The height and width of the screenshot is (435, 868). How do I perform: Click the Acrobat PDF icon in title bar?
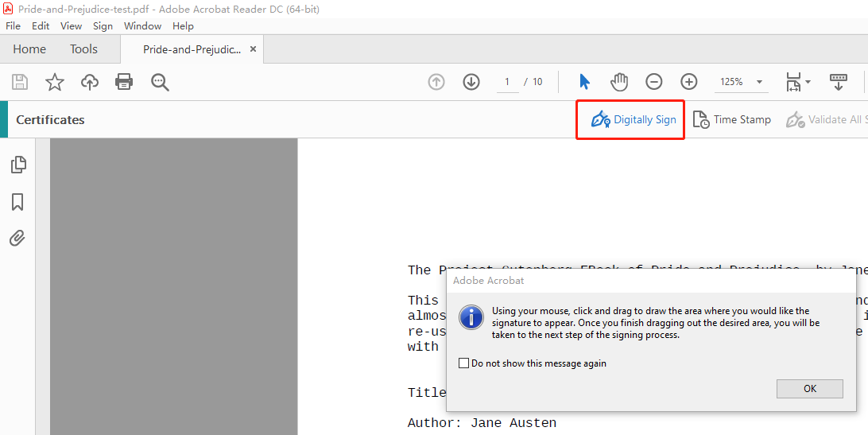[8, 9]
